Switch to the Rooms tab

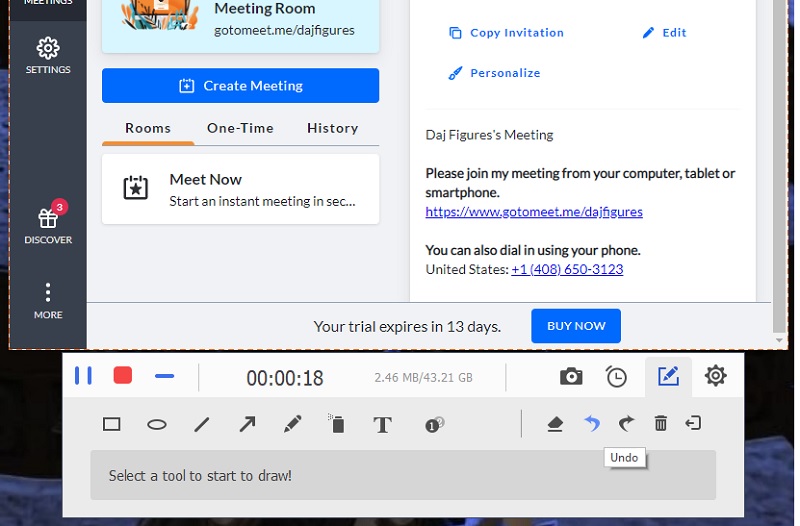[x=148, y=128]
